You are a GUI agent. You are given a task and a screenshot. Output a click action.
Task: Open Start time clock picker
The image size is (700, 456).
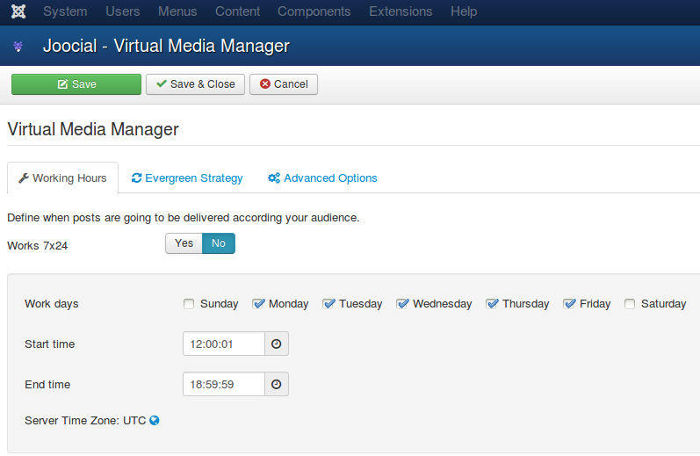click(276, 344)
